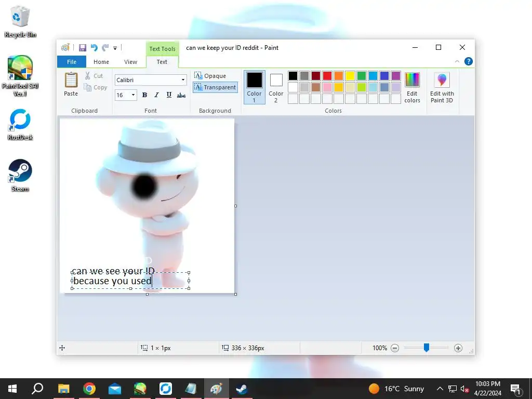Click the cursor position icon in status bar
The width and height of the screenshot is (532, 399).
click(x=62, y=348)
